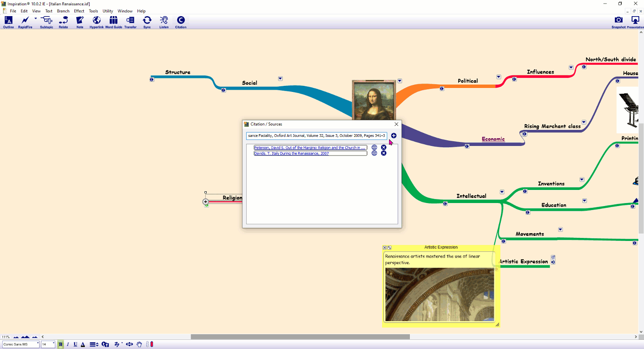Add a Subtopic from the toolbar

pyautogui.click(x=47, y=22)
